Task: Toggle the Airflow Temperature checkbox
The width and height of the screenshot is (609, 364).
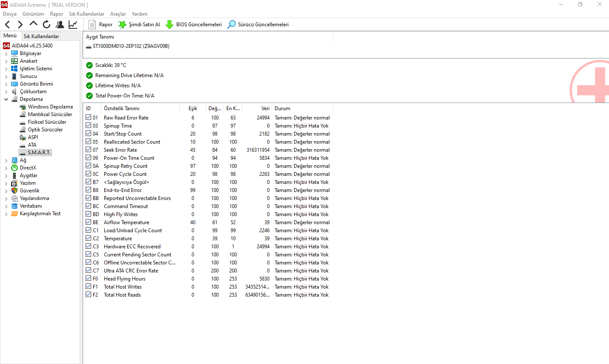Action: [89, 222]
